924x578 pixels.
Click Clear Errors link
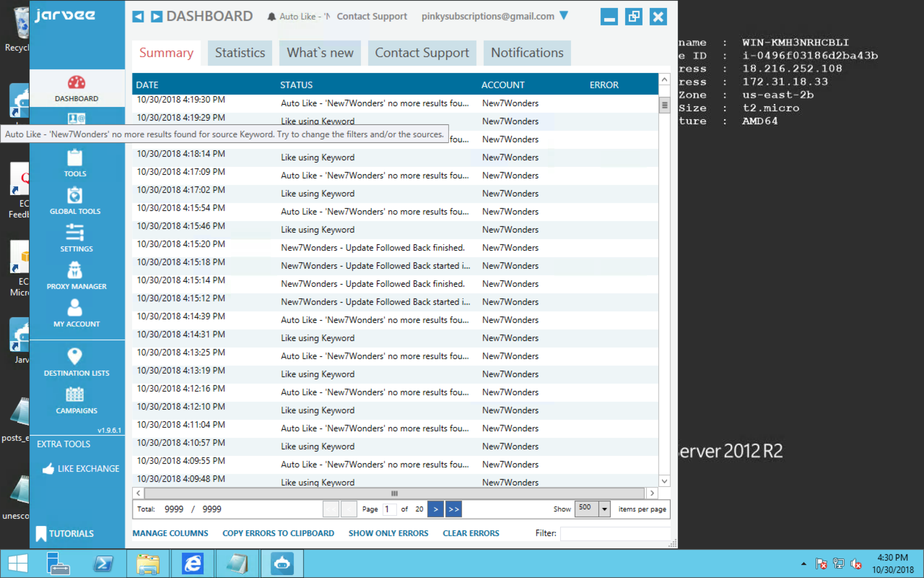coord(471,533)
